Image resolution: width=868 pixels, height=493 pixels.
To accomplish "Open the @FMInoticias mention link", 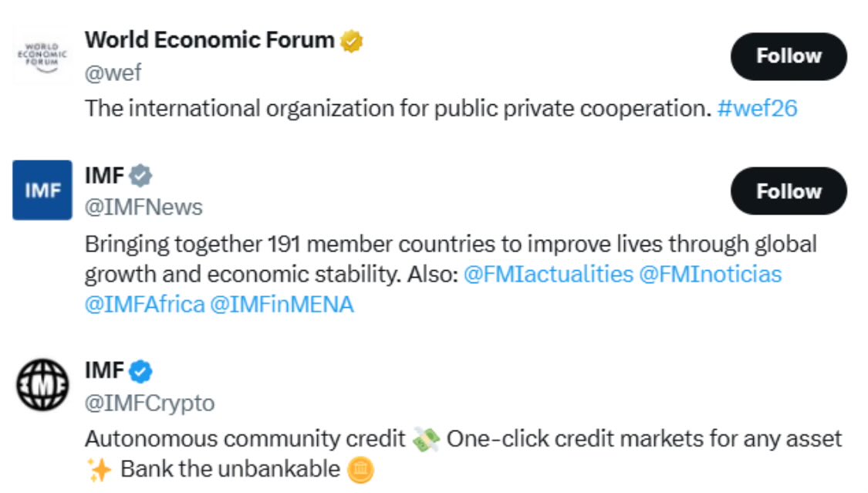I will (x=710, y=275).
